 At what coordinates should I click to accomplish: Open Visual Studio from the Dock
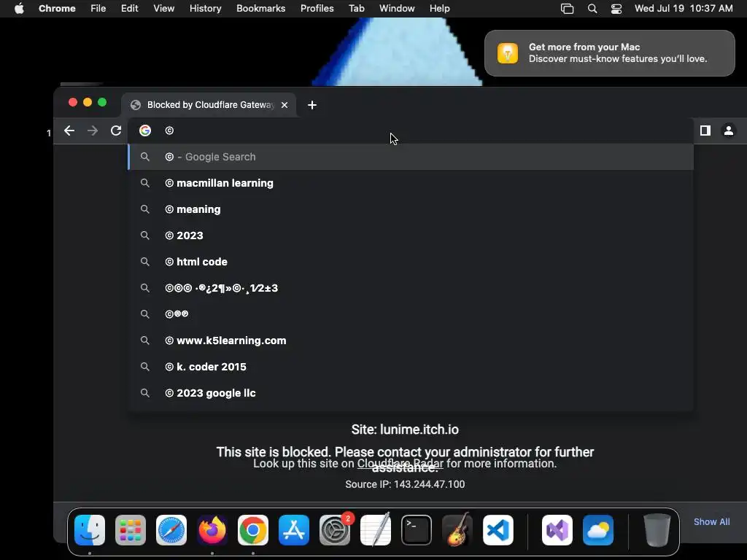tap(557, 530)
